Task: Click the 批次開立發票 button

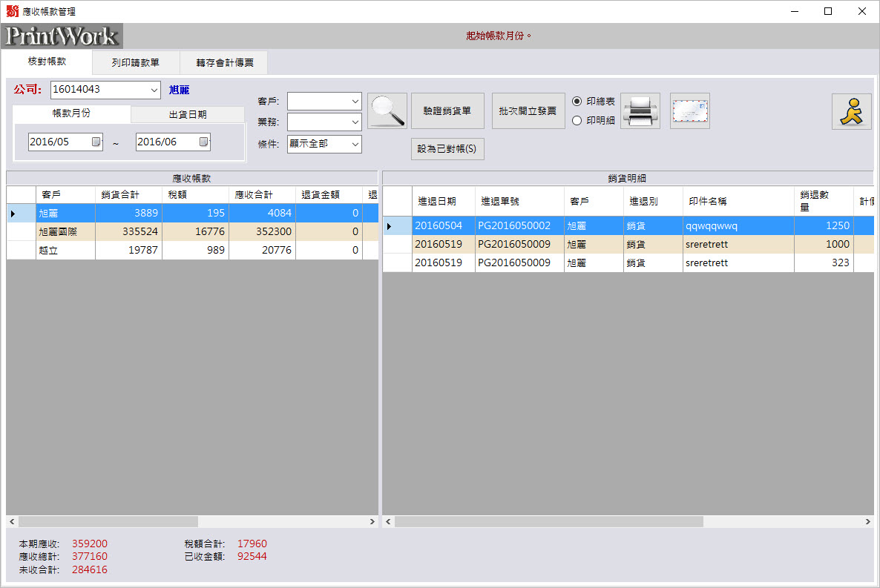Action: [528, 111]
